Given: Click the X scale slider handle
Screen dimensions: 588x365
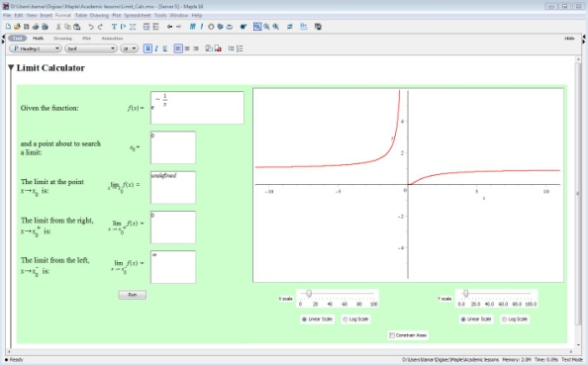Looking at the screenshot, I should pos(309,293).
